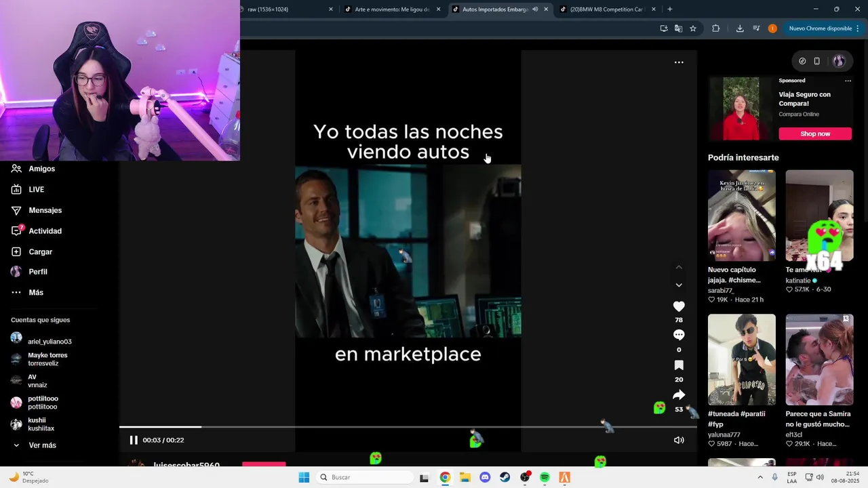Screen dimensions: 868x488
Task: Click the taskbar Buscar search box
Action: pos(365,477)
